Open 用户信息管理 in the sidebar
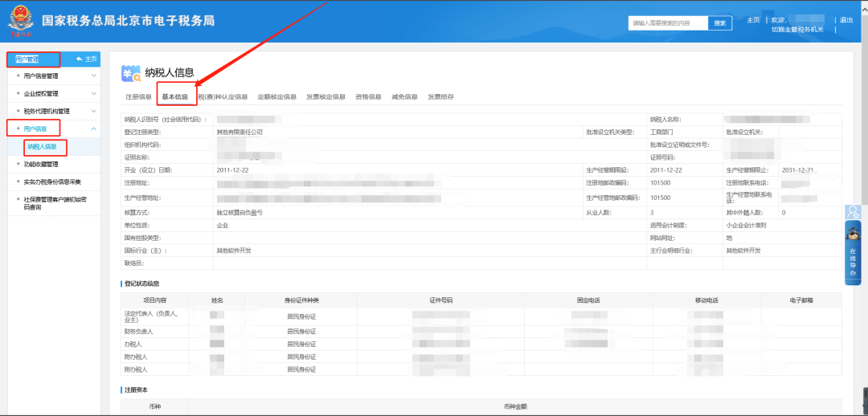 pos(41,75)
